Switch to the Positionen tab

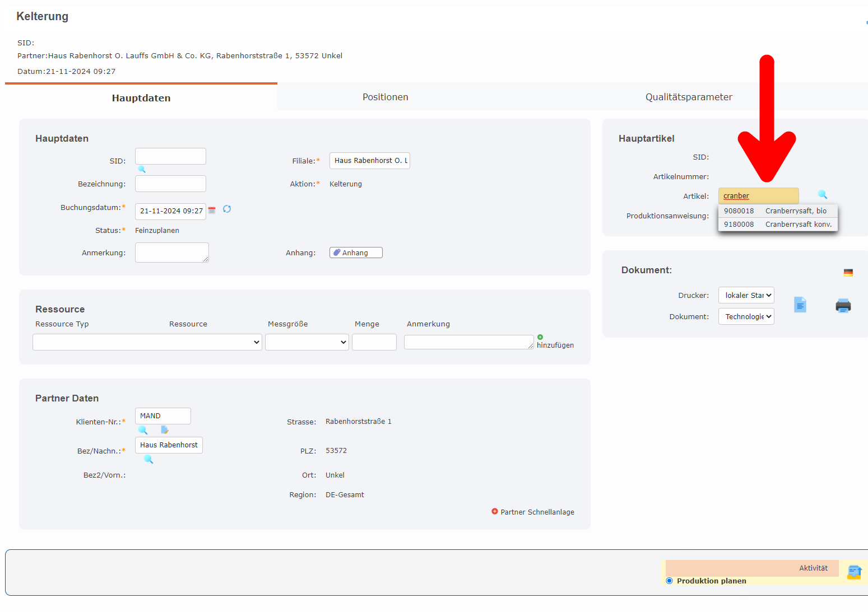(x=385, y=97)
